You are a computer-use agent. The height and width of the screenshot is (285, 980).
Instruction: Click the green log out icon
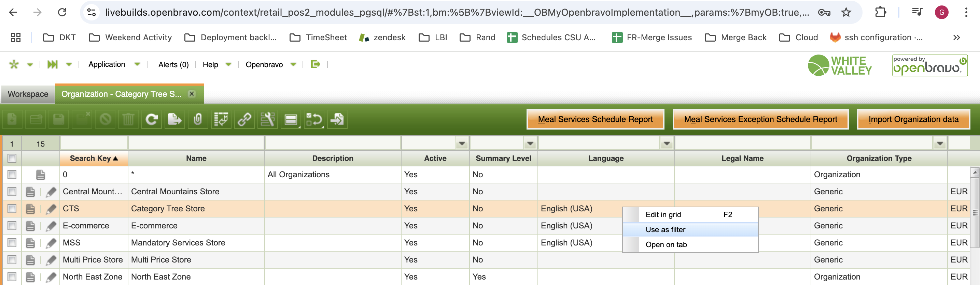[315, 64]
